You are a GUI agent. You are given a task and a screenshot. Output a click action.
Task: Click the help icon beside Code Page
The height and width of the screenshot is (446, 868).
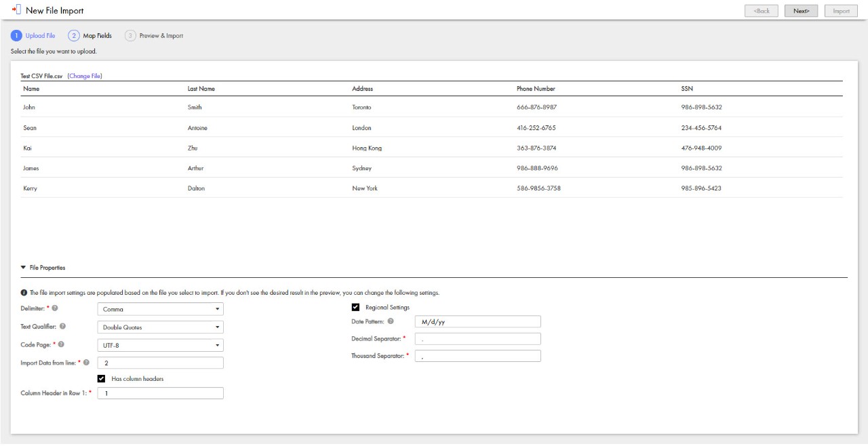tap(61, 345)
